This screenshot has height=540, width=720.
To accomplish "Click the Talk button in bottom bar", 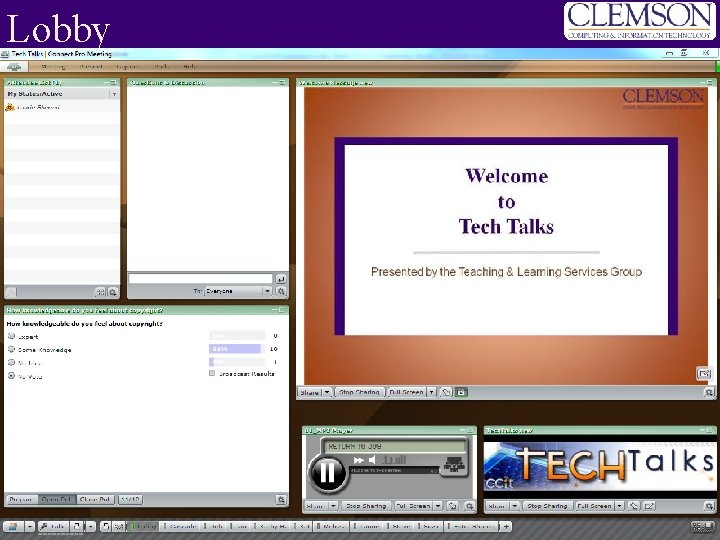I will [53, 527].
